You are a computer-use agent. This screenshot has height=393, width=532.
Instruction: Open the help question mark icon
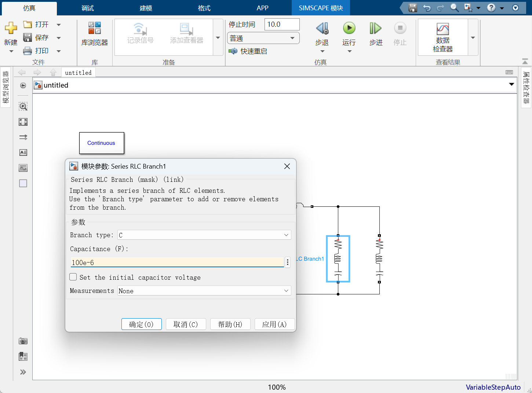[x=491, y=8]
